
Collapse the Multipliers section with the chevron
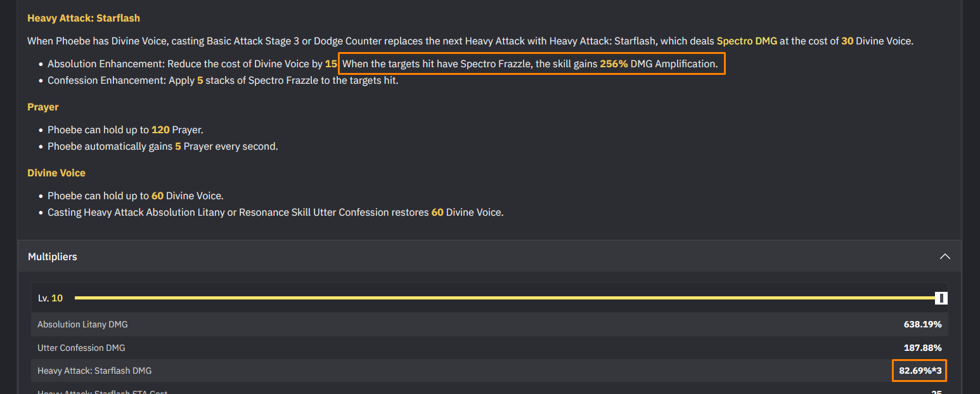click(x=945, y=257)
